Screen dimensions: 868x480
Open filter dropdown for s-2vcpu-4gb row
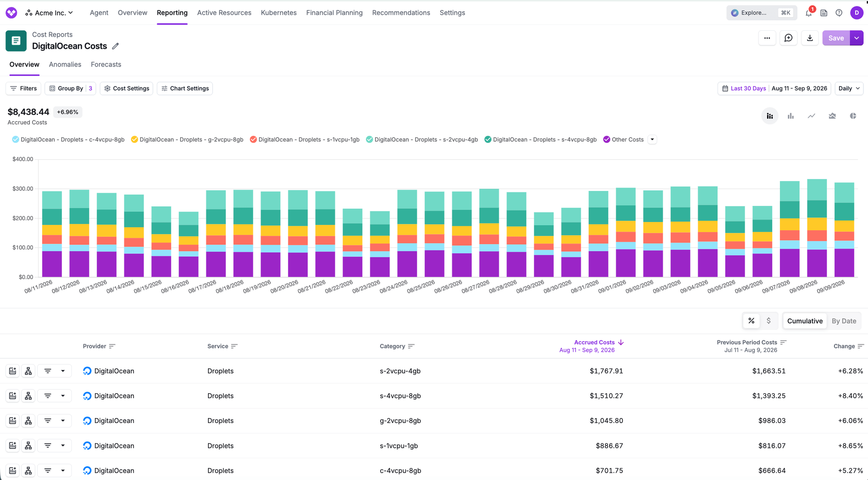pyautogui.click(x=54, y=371)
